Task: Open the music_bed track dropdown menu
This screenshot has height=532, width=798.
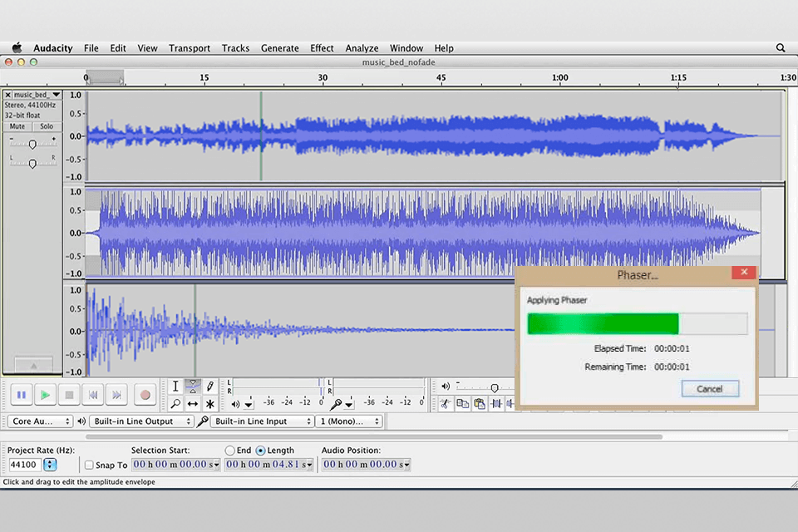Action: (56, 95)
